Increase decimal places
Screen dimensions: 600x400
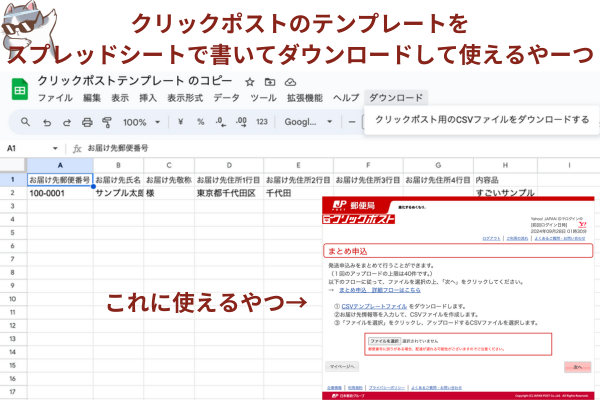pos(241,122)
